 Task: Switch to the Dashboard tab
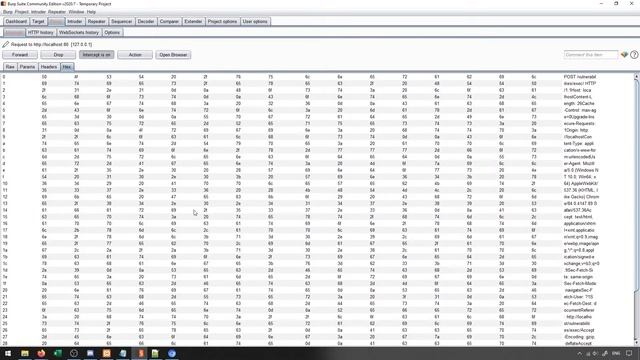[x=16, y=21]
